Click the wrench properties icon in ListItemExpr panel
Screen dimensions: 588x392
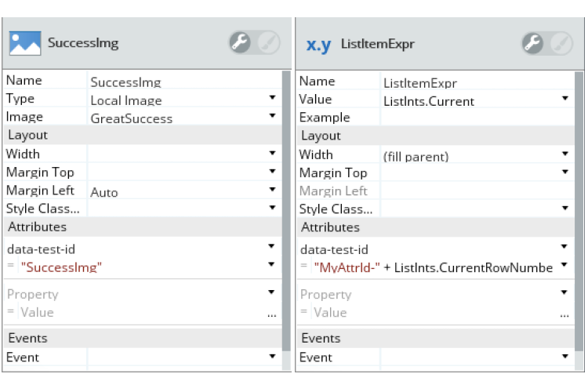(x=534, y=44)
